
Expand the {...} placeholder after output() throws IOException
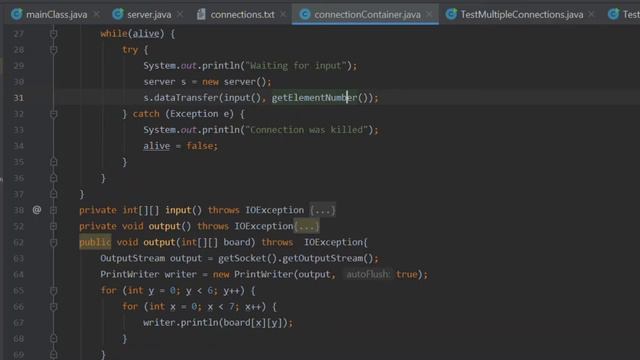click(307, 227)
